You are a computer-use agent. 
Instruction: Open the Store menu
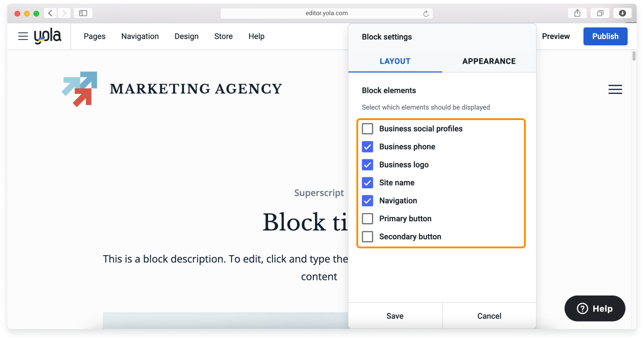pos(223,36)
